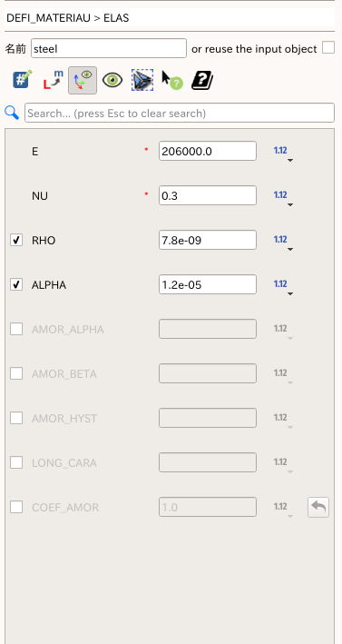Open the 1.12 dropdown for AMOR_BETA
The image size is (342, 644).
[x=283, y=375]
